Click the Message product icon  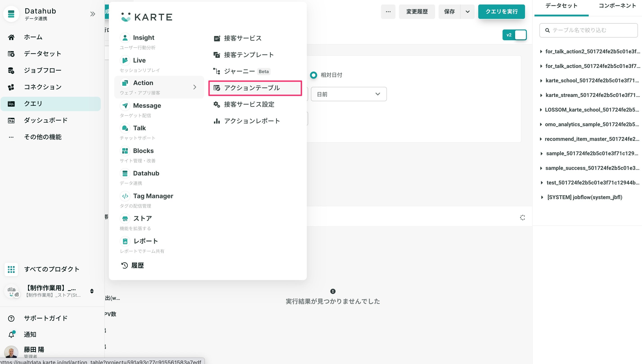125,106
